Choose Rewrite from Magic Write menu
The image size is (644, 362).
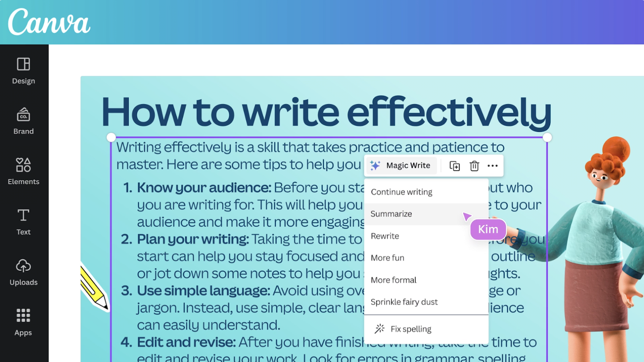(x=426, y=236)
